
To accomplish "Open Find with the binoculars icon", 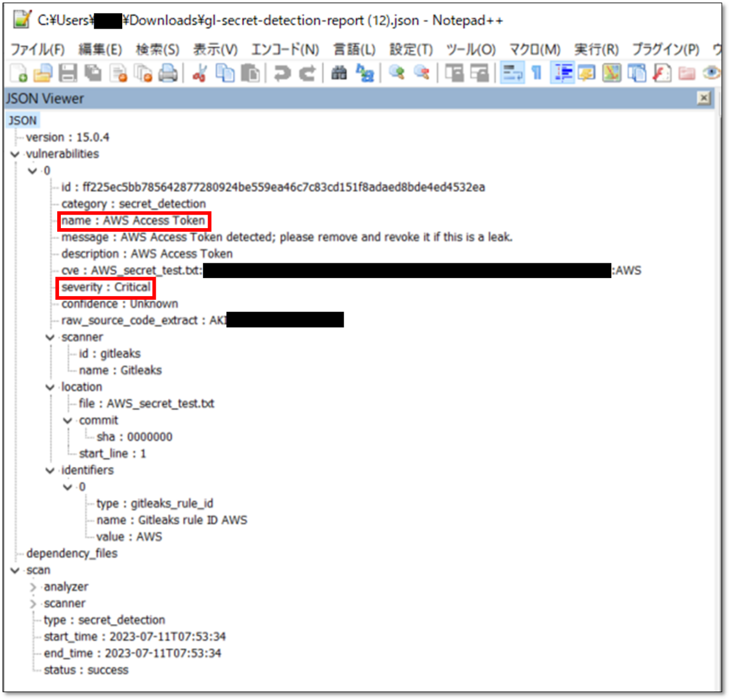I will point(339,74).
